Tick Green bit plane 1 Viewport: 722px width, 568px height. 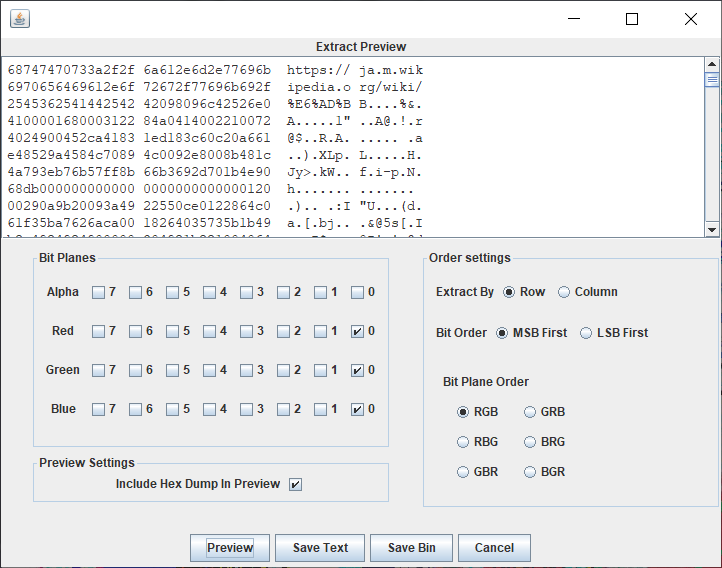(320, 371)
